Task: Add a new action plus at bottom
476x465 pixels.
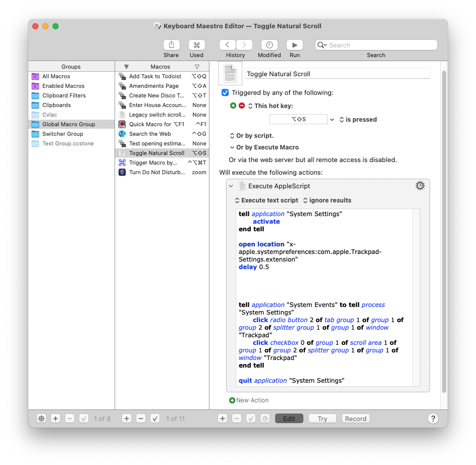Action: pos(223,419)
